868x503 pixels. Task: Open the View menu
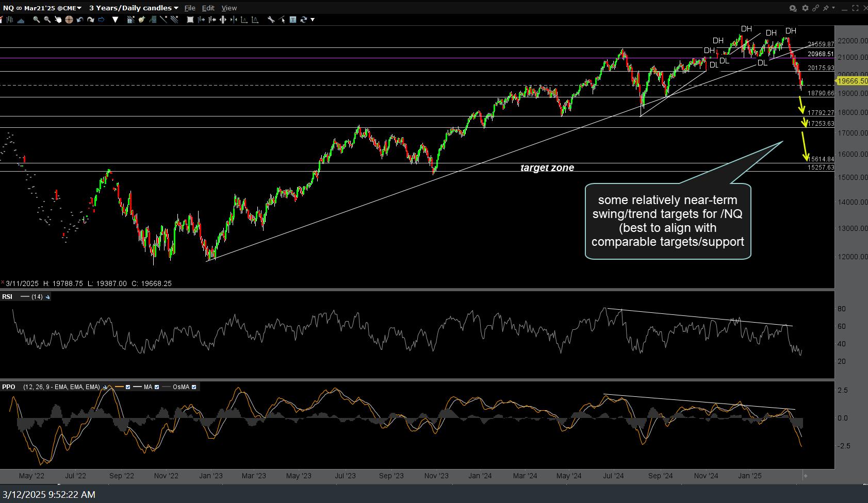(228, 8)
